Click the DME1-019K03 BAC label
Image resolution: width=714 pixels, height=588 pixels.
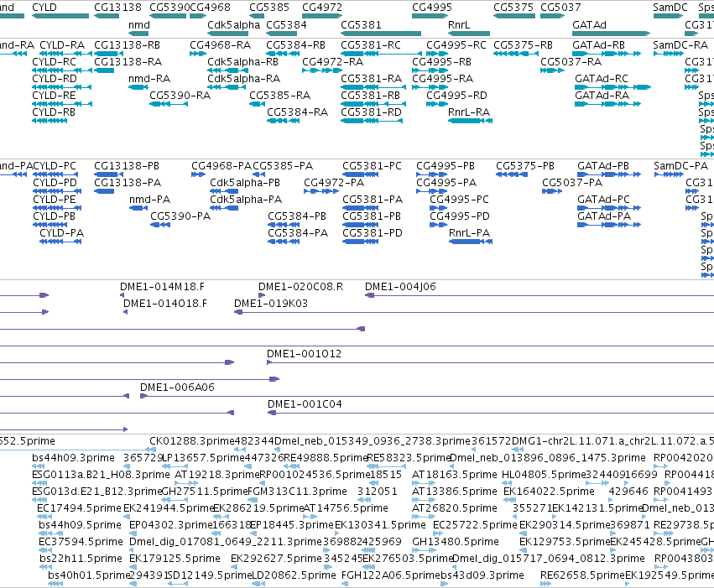271,304
